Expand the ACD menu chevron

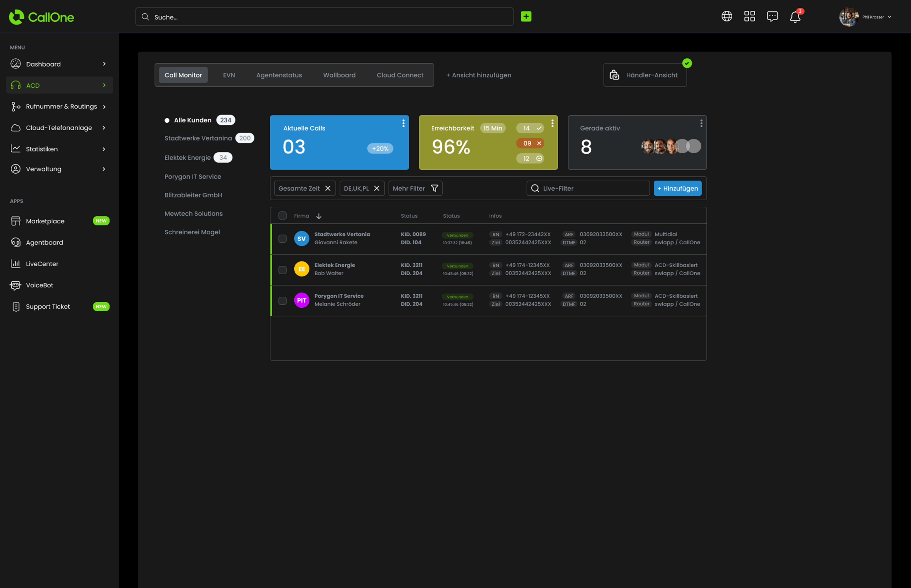click(104, 85)
